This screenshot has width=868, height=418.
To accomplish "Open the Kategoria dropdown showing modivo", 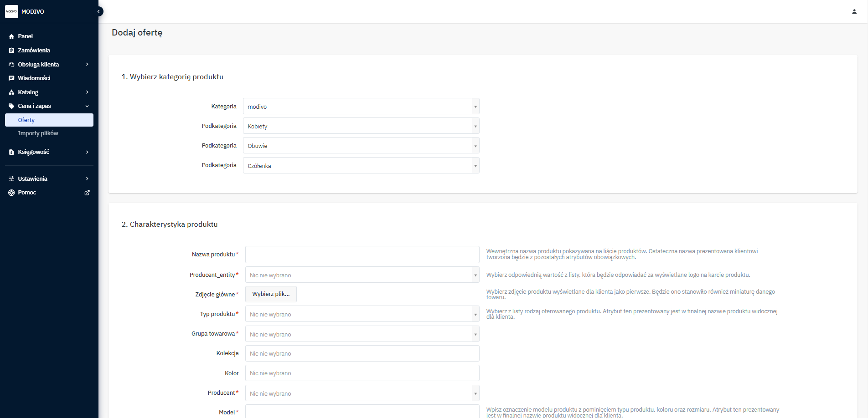I will point(361,107).
